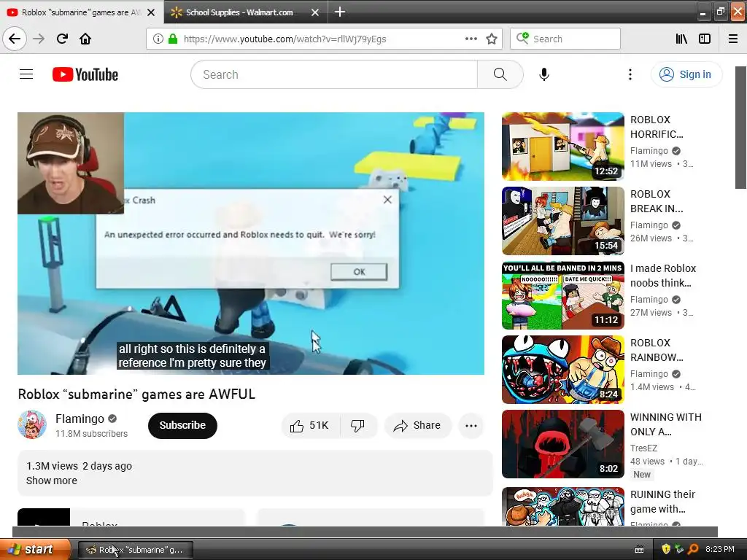Open more actions menu beside Share
Viewport: 747px width, 560px height.
point(471,425)
